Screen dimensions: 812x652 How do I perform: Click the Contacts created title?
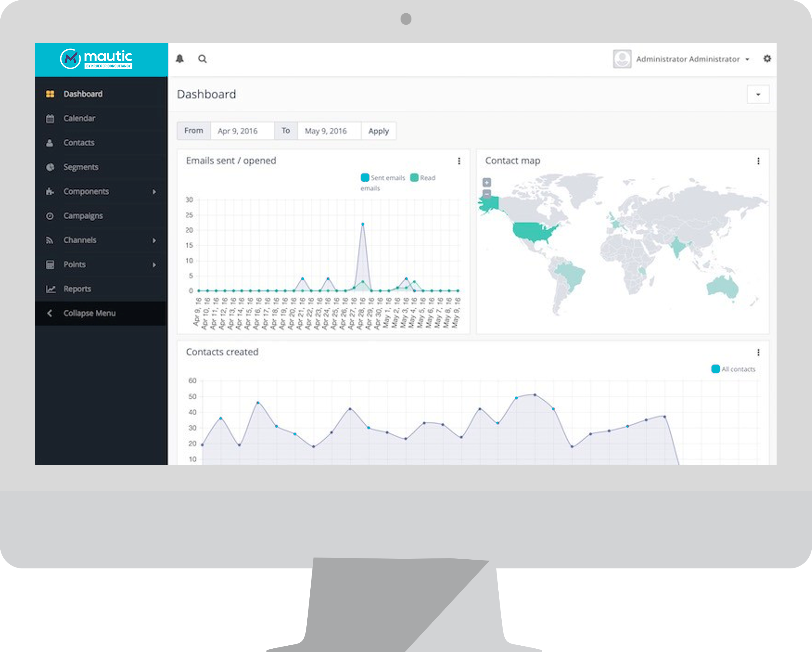(x=222, y=352)
